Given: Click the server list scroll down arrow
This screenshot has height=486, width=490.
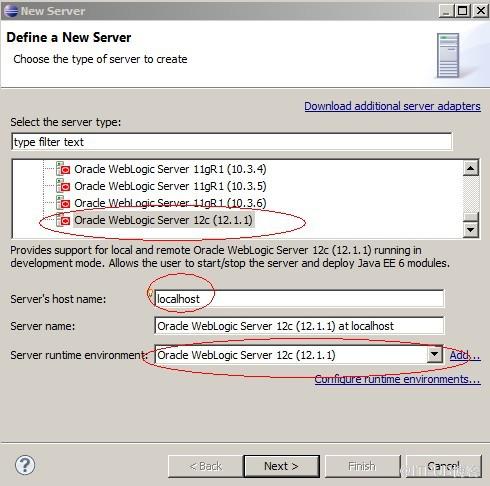Looking at the screenshot, I should (471, 230).
